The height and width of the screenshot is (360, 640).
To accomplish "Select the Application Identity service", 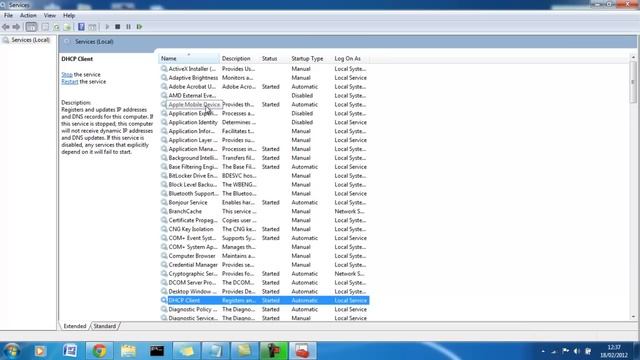I will (x=264, y=122).
